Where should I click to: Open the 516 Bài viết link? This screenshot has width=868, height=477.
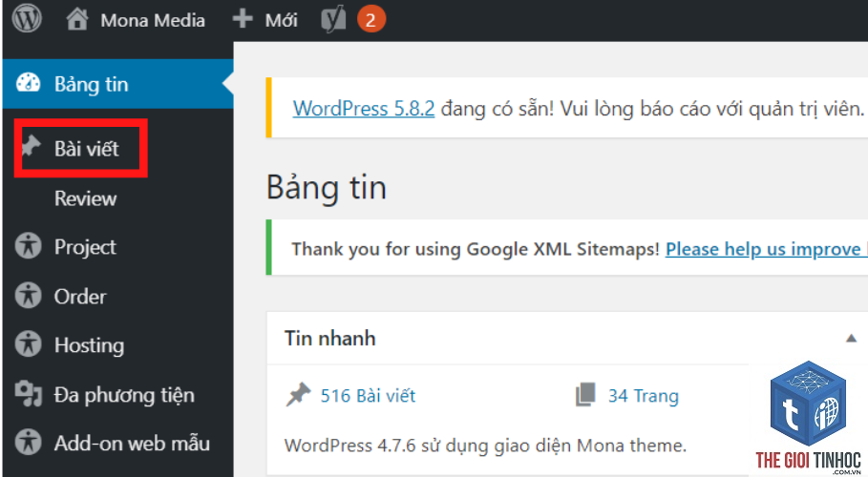pos(369,396)
